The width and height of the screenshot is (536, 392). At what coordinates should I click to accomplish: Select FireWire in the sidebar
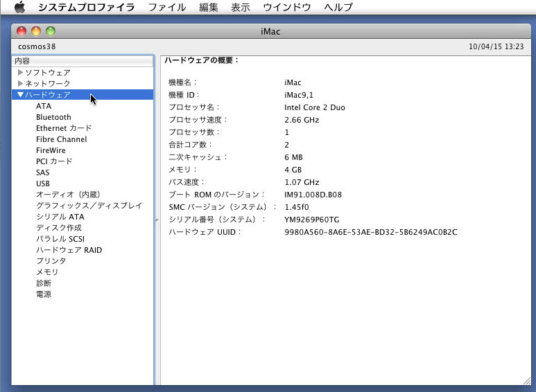51,150
